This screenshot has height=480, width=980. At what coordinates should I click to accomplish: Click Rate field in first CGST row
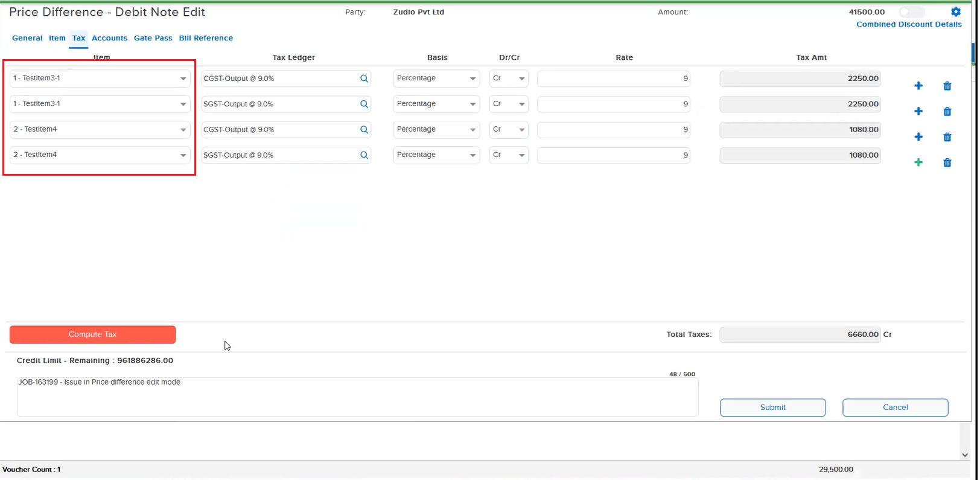click(x=614, y=78)
